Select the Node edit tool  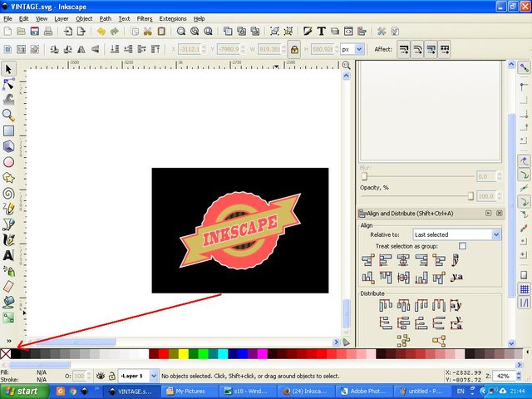8,84
